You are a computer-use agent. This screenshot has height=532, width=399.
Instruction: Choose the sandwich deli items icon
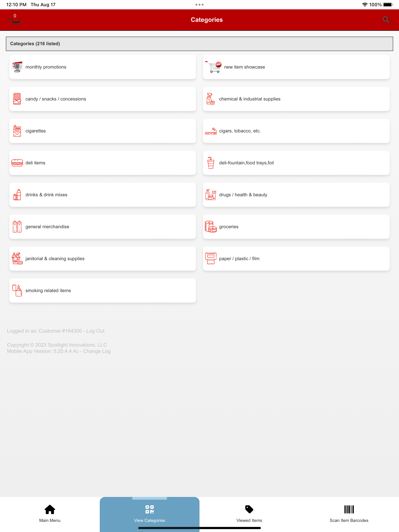pos(17,163)
